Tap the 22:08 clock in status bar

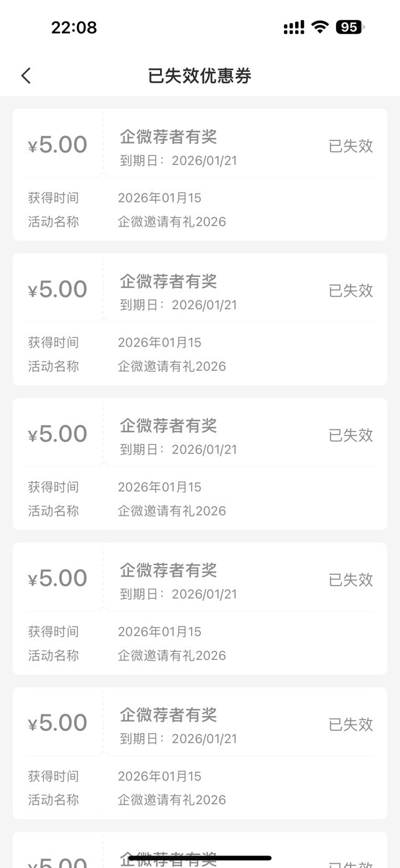(74, 28)
